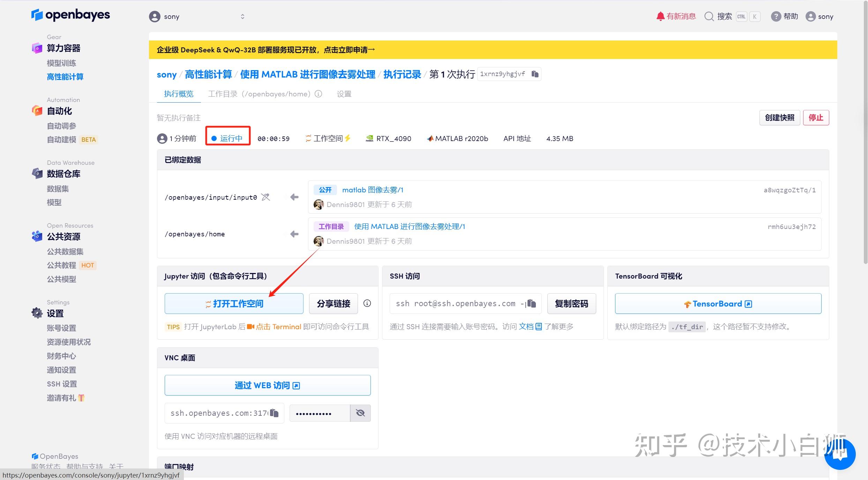Click the info icon next to 分享链接
Screen dimensions: 868x480
coord(367,303)
